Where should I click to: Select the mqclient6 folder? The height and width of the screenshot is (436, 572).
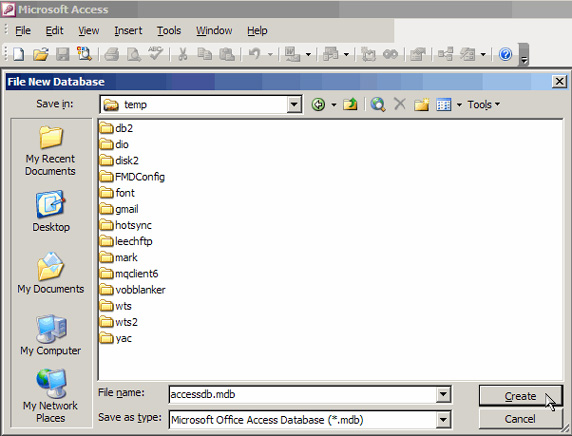tap(129, 274)
